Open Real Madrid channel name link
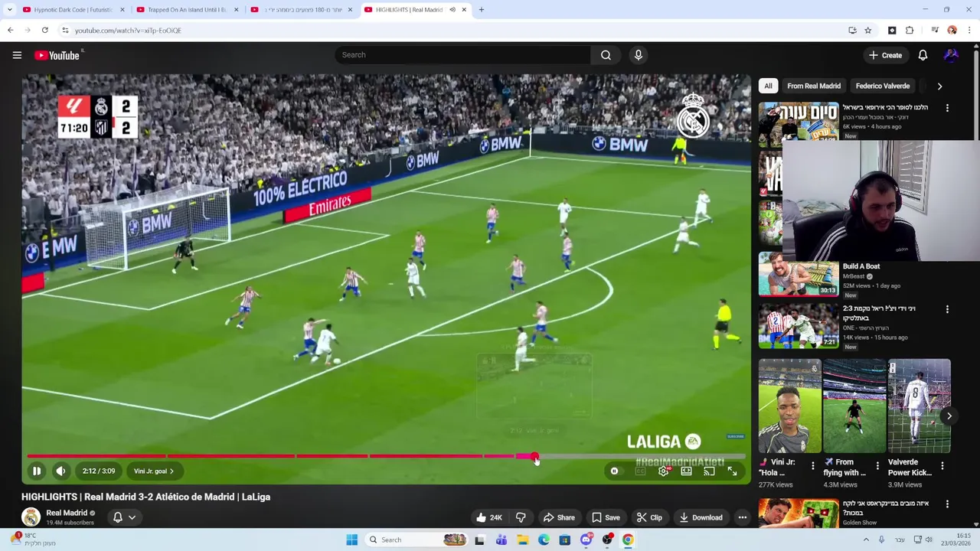This screenshot has width=980, height=551. click(67, 513)
